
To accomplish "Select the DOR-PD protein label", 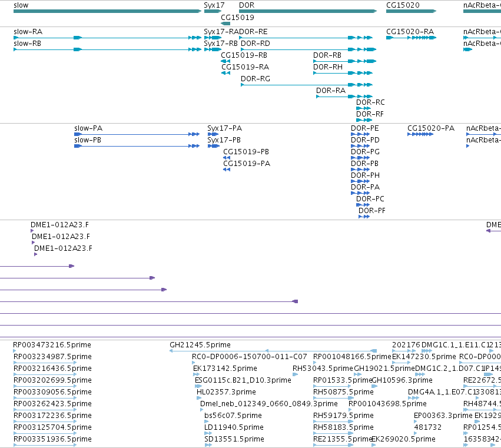I will [x=365, y=140].
